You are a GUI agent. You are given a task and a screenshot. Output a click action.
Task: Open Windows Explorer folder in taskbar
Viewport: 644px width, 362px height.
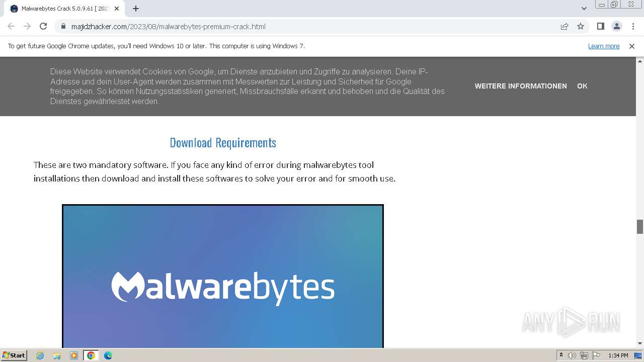click(57, 355)
